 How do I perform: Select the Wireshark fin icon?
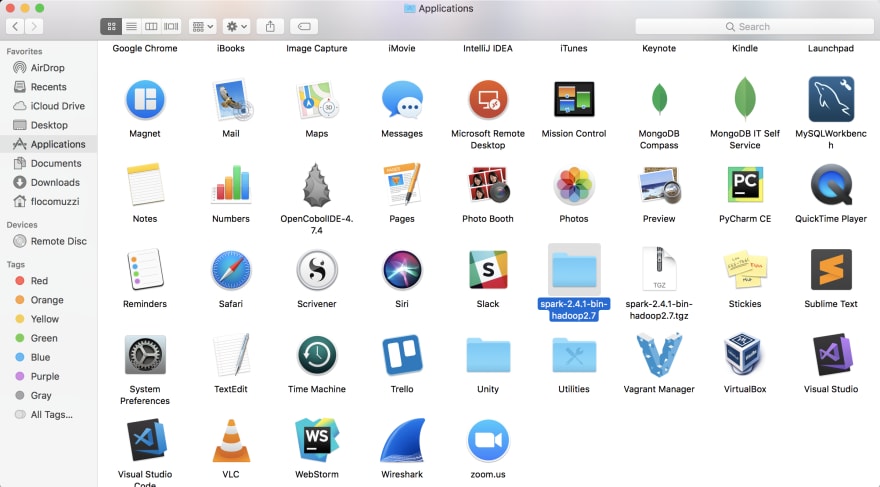pyautogui.click(x=402, y=440)
